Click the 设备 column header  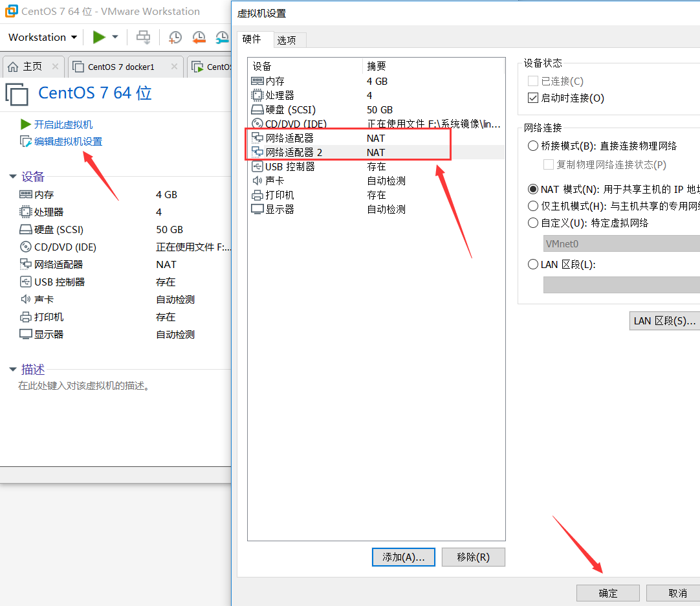point(305,66)
